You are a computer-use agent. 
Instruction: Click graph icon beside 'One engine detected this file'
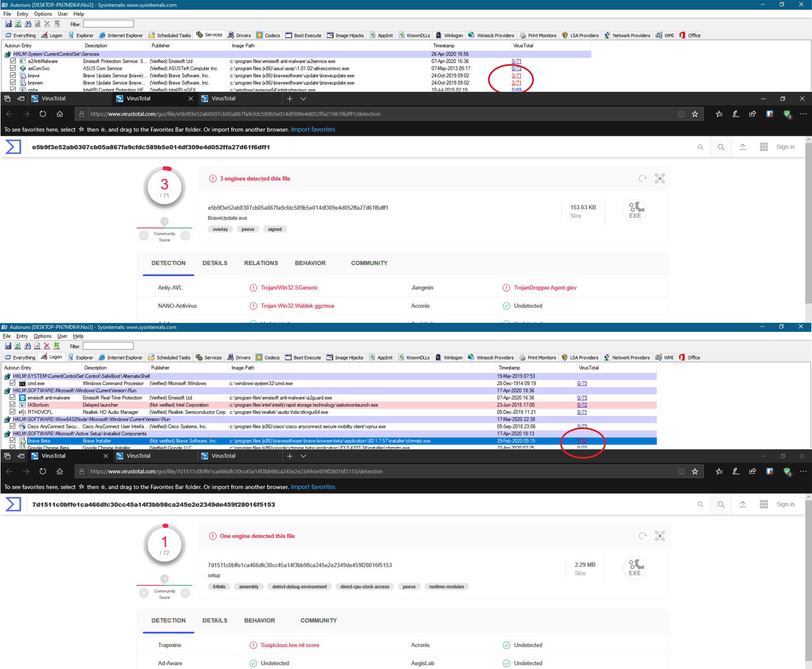[x=659, y=536]
